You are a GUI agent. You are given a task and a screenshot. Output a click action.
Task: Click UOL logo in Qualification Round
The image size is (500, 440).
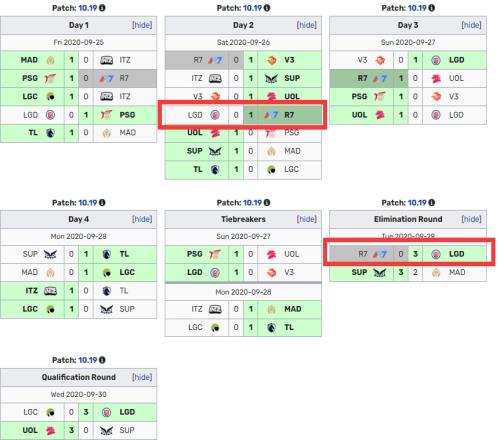point(50,430)
